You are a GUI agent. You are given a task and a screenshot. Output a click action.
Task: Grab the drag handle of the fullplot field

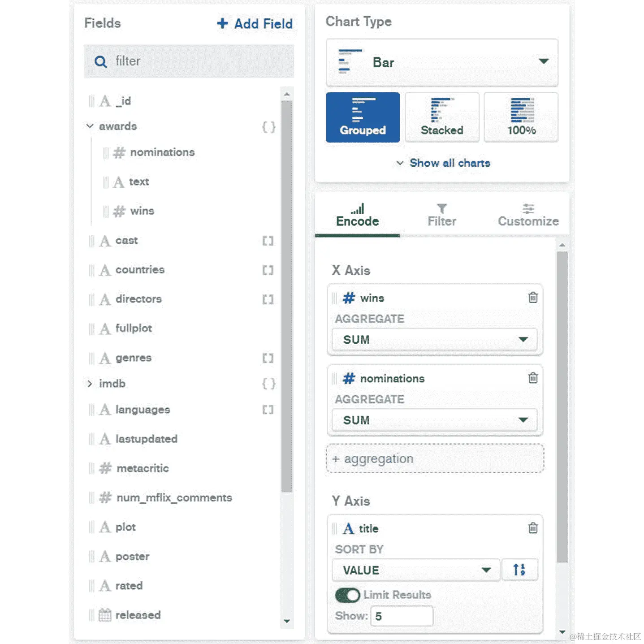click(91, 329)
